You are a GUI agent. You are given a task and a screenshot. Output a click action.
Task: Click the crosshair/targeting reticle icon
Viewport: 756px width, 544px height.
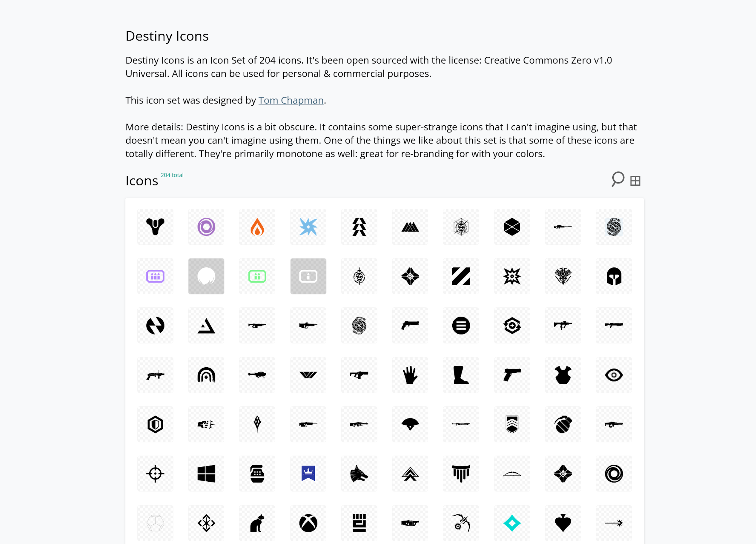[155, 474]
